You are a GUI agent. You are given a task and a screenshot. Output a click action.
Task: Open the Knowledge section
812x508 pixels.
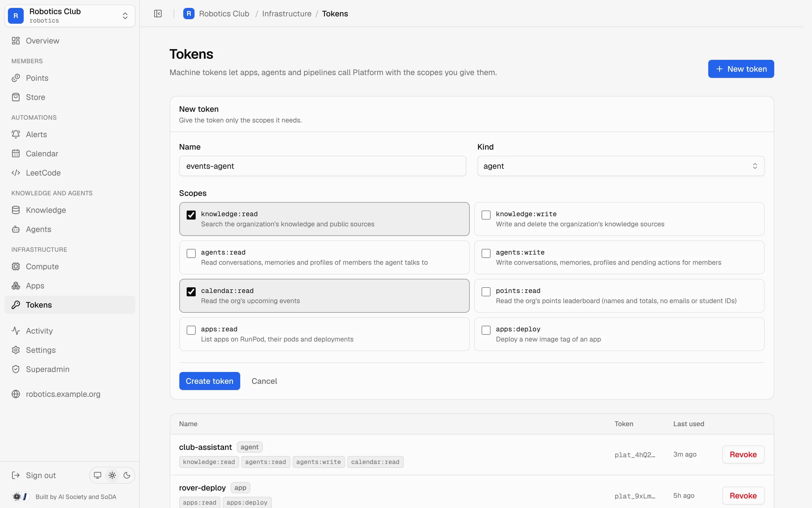coord(70,210)
